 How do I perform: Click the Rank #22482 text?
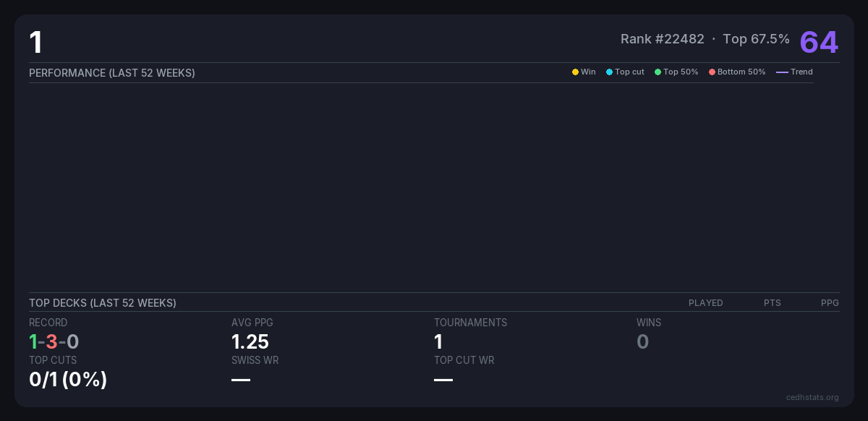coord(662,39)
